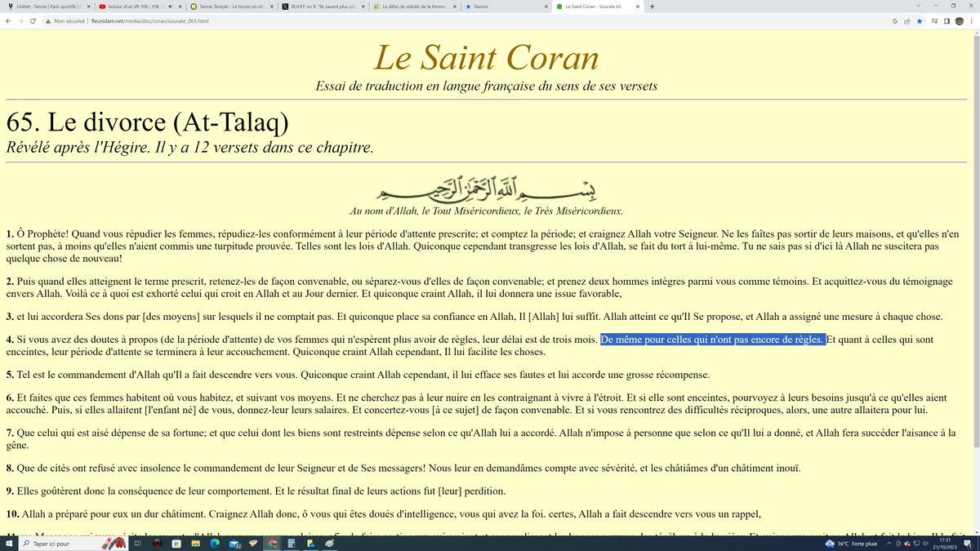Click the red circular app icon on taskbar

click(158, 543)
